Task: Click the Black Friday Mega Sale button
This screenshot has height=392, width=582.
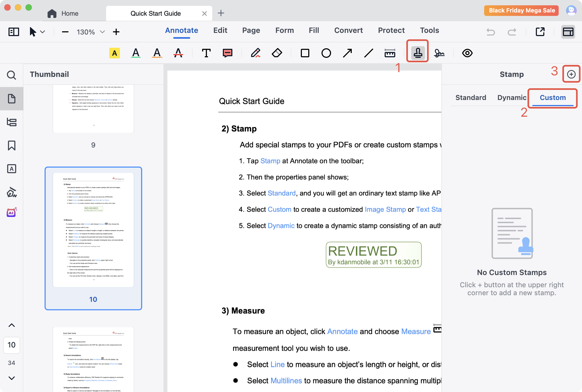Action: tap(522, 11)
